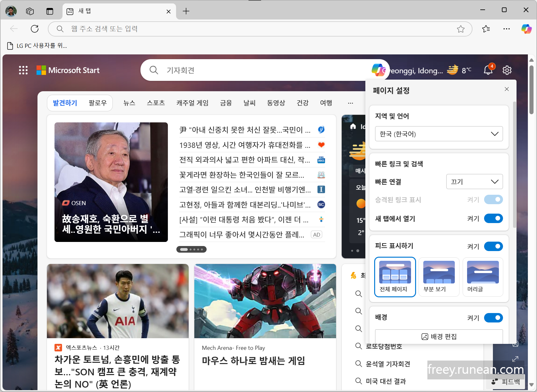537x392 pixels.
Task: Click the search magnifier in Microsoft Start box
Action: 154,70
